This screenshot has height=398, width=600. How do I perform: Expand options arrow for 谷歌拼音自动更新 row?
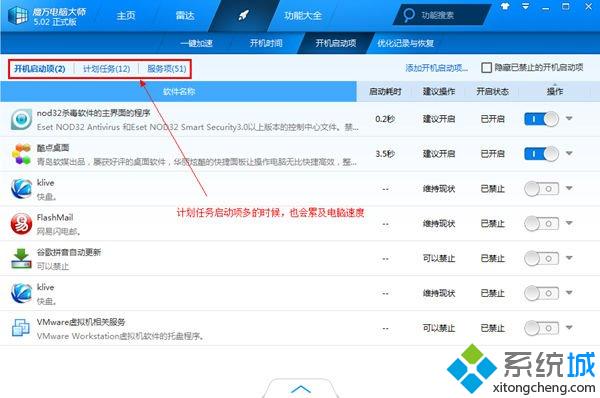pos(569,258)
